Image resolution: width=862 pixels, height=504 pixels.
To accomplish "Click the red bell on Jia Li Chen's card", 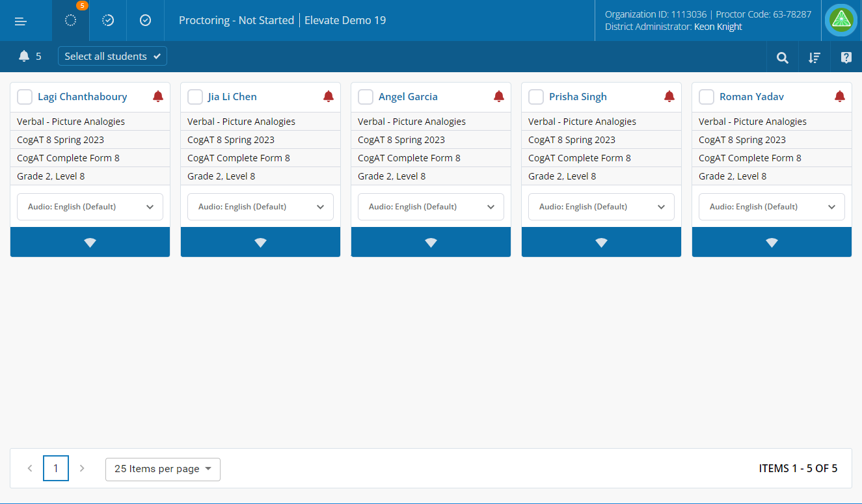I will pos(329,96).
